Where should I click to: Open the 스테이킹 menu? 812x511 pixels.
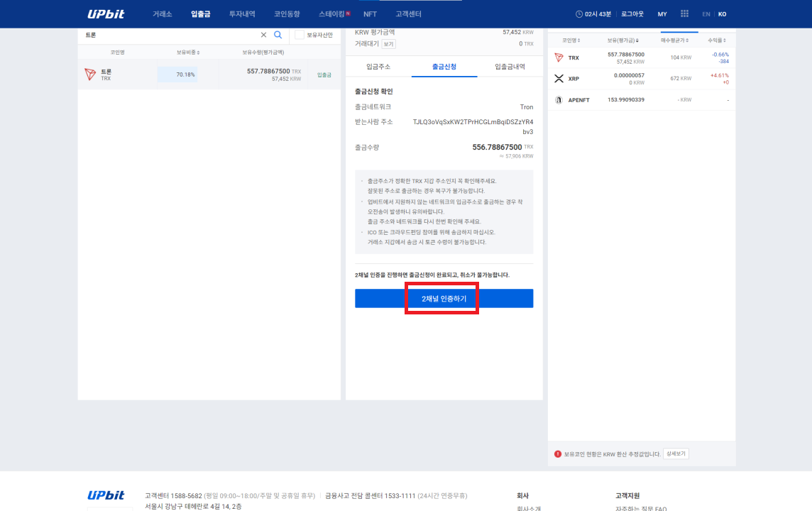click(x=332, y=14)
